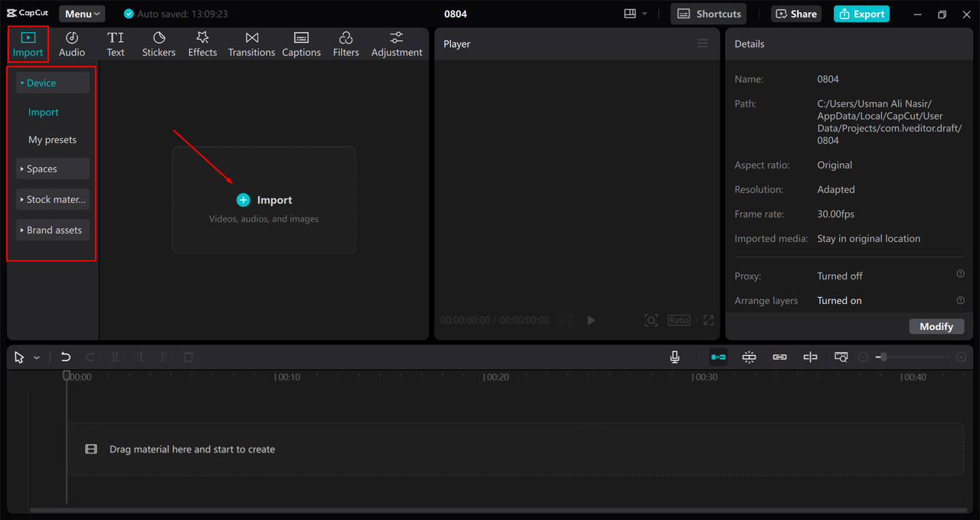Zoom in the timeline with plus
Screen dimensions: 980x520
click(x=962, y=357)
